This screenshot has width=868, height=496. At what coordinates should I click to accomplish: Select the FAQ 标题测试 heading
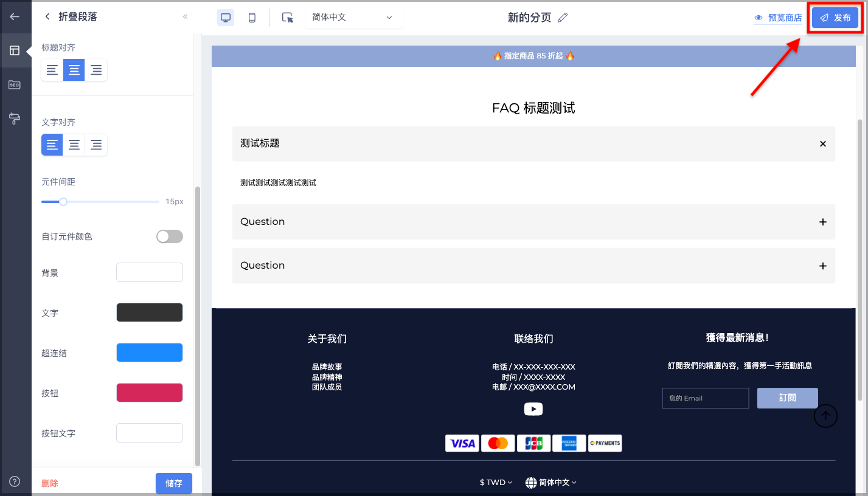533,108
